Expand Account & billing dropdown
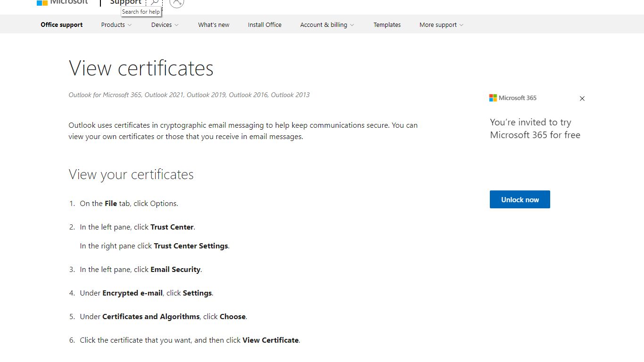The image size is (644, 362). 327,25
